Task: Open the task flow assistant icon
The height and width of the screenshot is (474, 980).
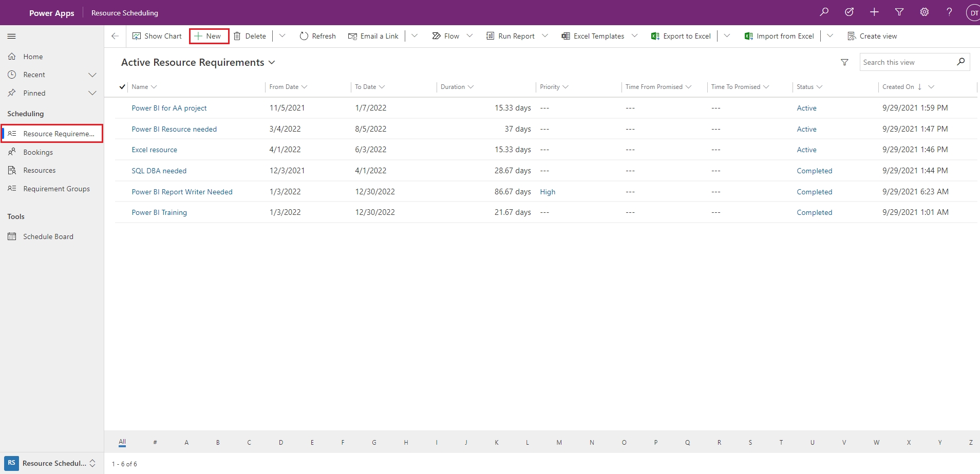Action: [x=849, y=12]
